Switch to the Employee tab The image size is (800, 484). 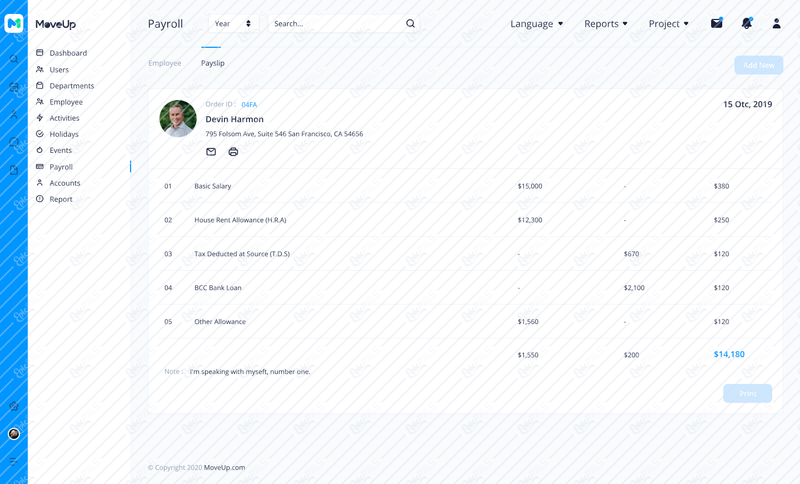point(165,63)
